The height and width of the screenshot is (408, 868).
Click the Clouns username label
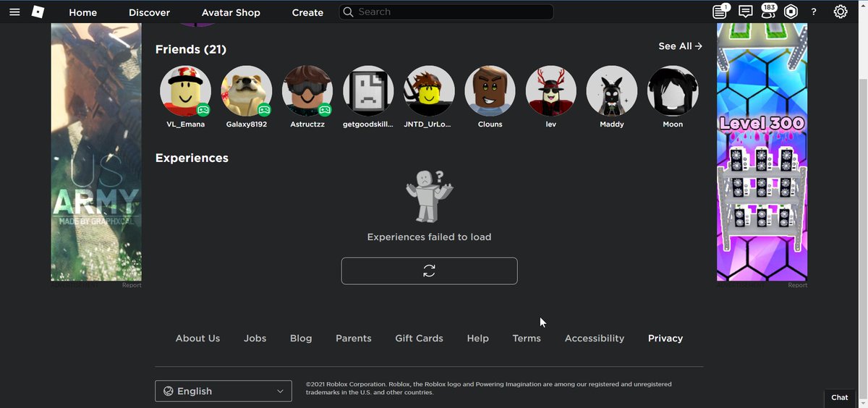pyautogui.click(x=490, y=124)
